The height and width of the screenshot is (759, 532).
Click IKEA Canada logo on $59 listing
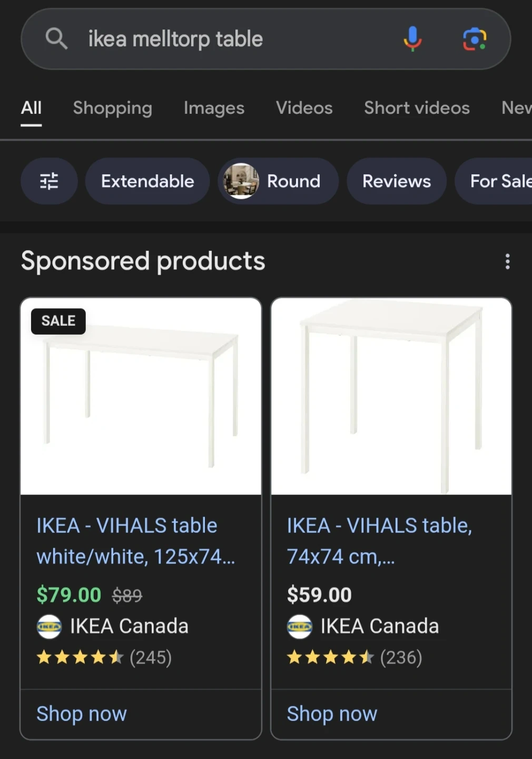[300, 627]
